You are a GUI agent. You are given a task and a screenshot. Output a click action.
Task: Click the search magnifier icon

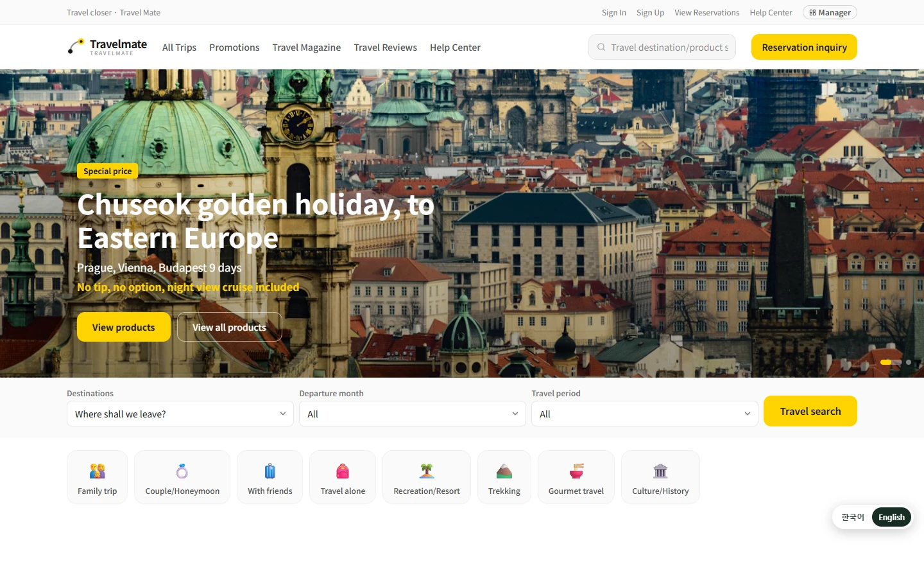coord(601,47)
